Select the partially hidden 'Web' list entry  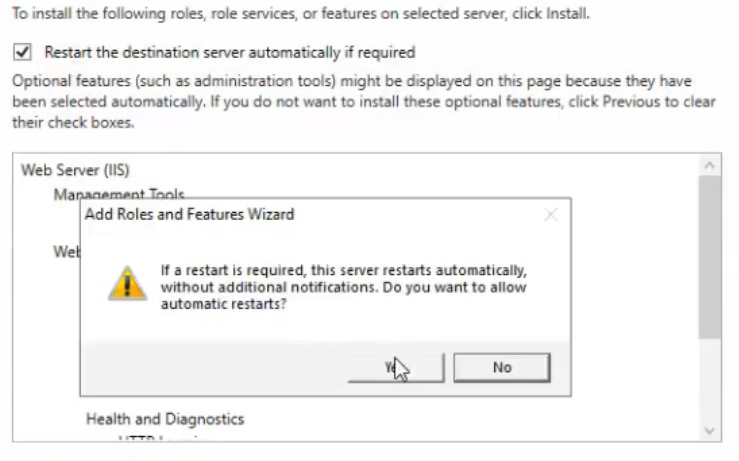pyautogui.click(x=66, y=252)
